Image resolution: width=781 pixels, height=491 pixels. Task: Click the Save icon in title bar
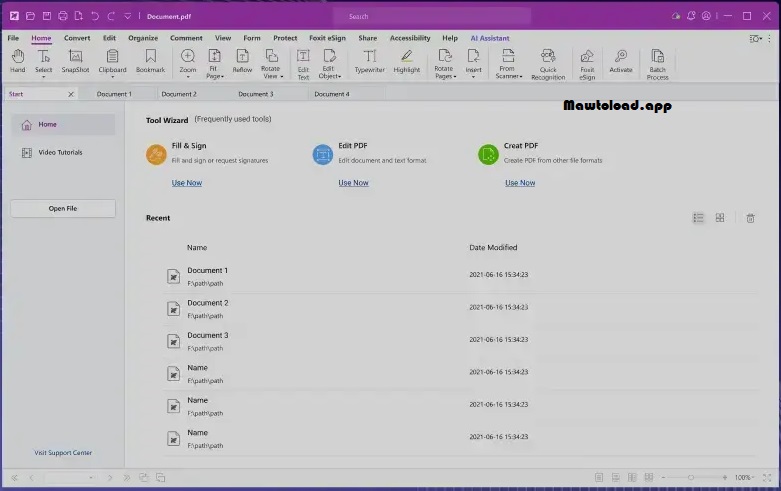pos(47,16)
